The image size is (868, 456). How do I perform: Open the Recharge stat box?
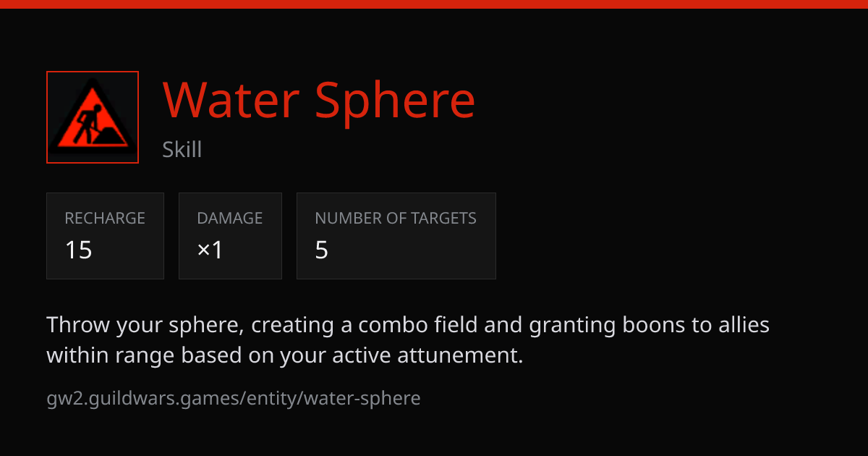(x=105, y=236)
